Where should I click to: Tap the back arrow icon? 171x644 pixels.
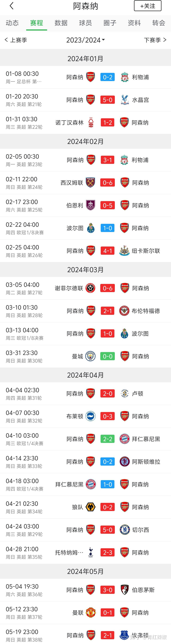[12, 6]
